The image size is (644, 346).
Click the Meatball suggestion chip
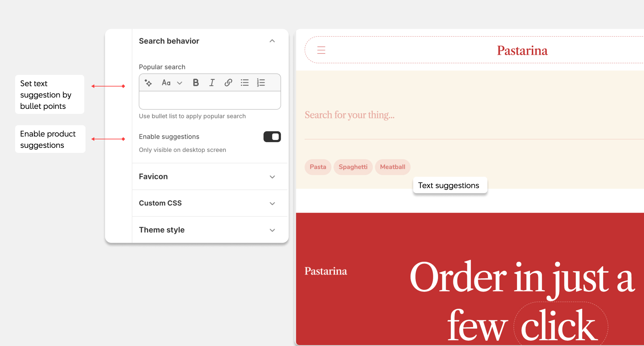392,167
